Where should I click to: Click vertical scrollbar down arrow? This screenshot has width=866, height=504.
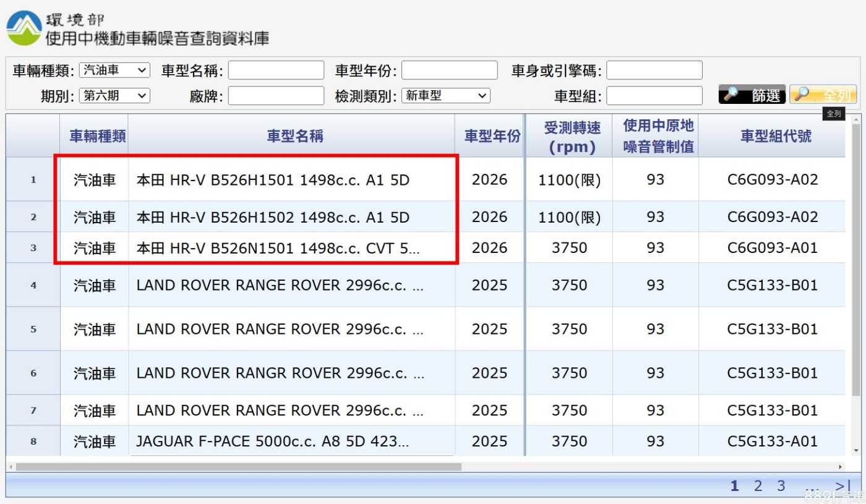856,451
